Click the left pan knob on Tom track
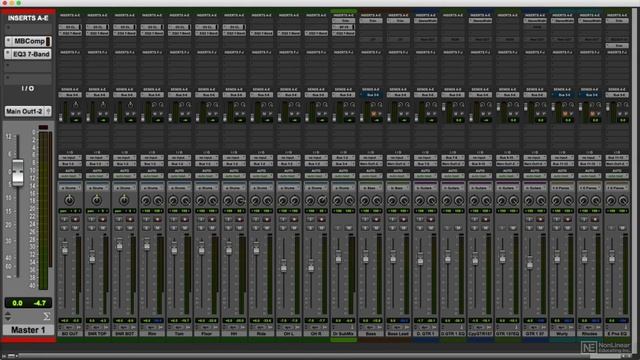 tap(173, 200)
